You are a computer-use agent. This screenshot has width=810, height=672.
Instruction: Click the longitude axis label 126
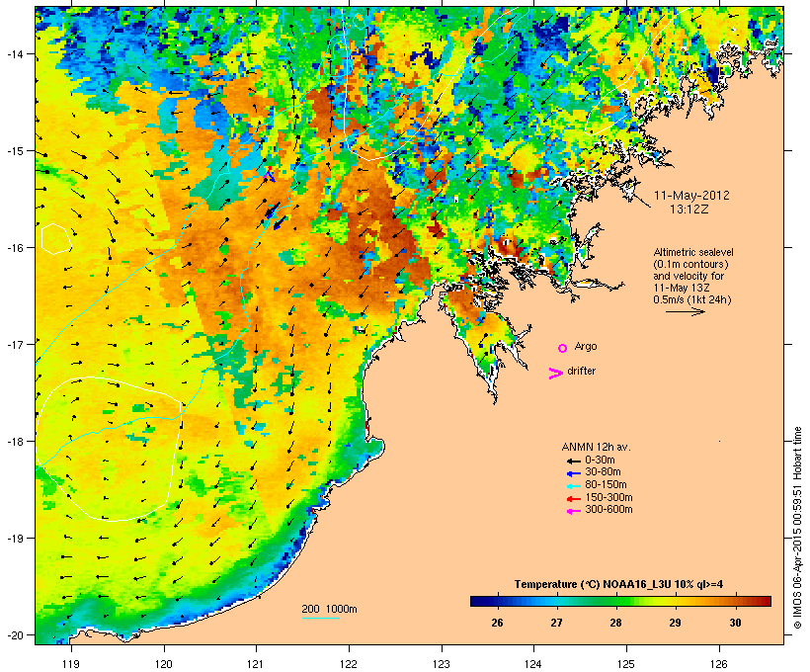[x=718, y=664]
